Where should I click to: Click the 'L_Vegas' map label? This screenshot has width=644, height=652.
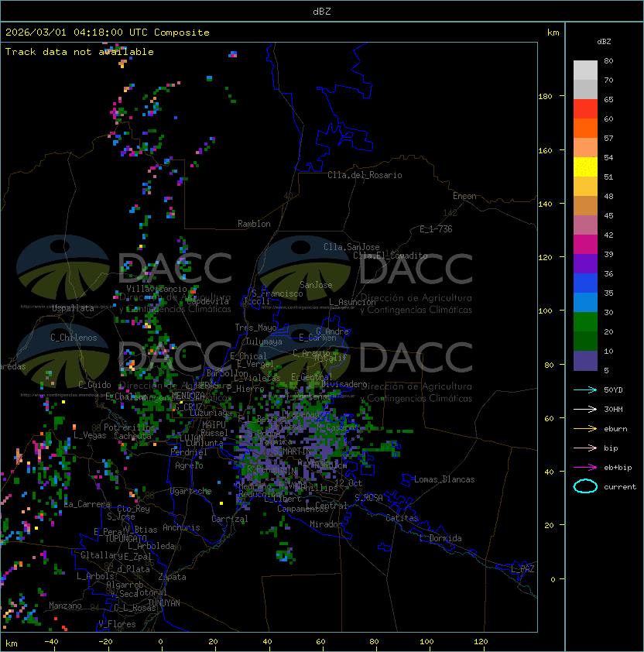(90, 435)
